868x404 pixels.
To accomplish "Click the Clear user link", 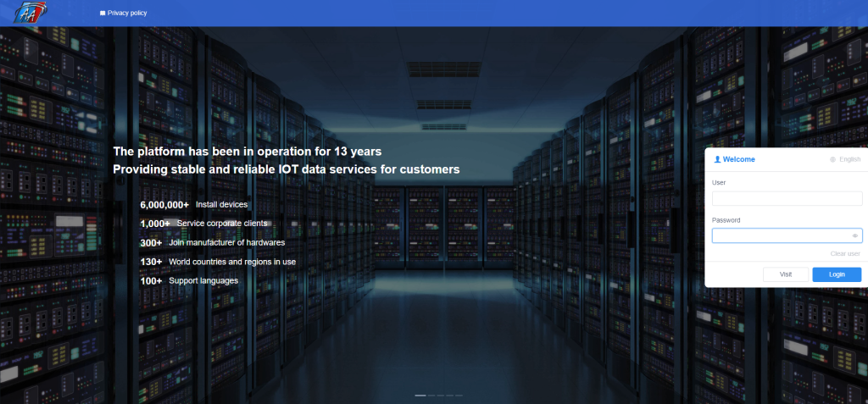I will (x=845, y=254).
